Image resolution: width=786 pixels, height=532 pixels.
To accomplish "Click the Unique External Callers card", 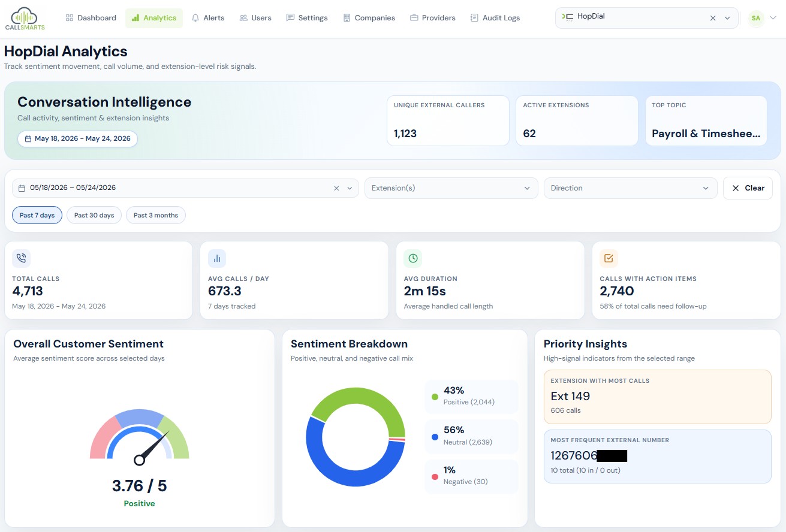I will point(448,120).
